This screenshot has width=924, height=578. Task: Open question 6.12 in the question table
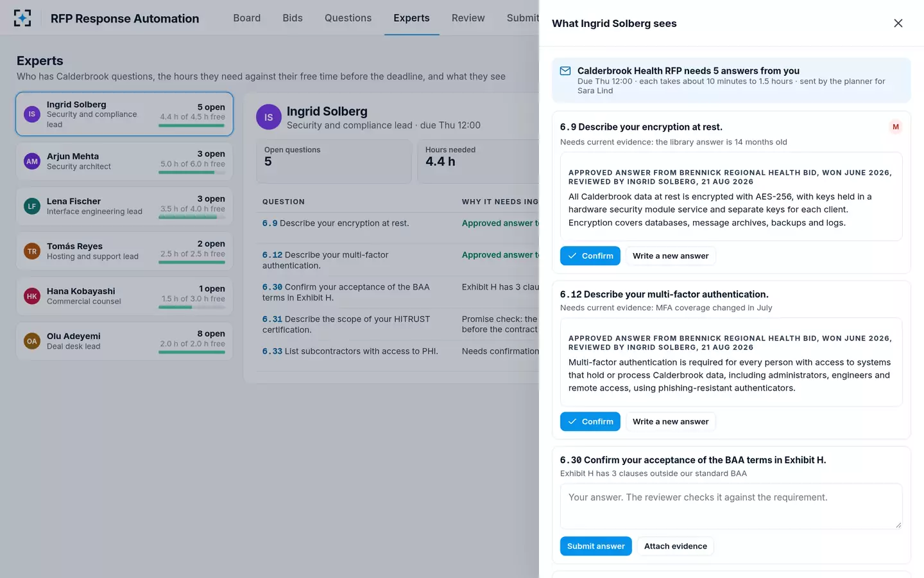coord(325,260)
